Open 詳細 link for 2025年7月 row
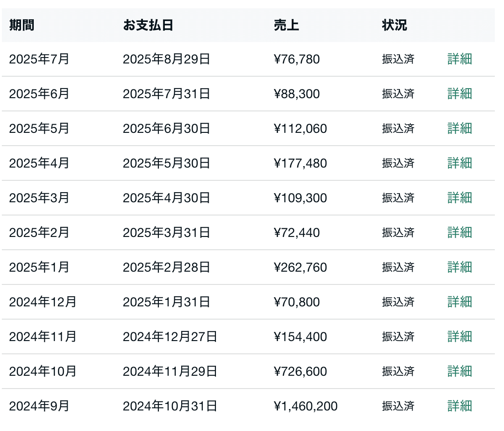Image resolution: width=504 pixels, height=431 pixels. click(459, 59)
